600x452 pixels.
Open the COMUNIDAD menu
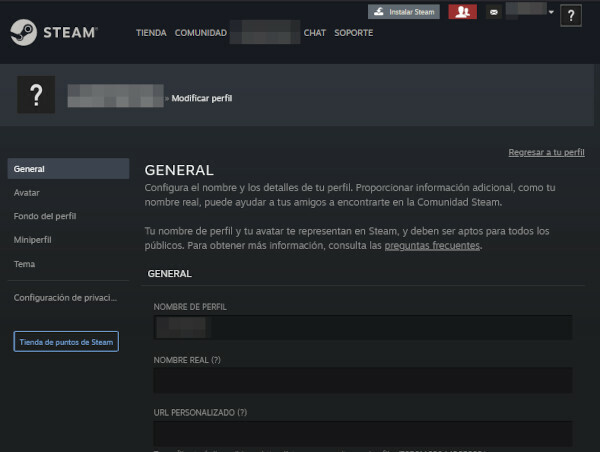(x=201, y=33)
